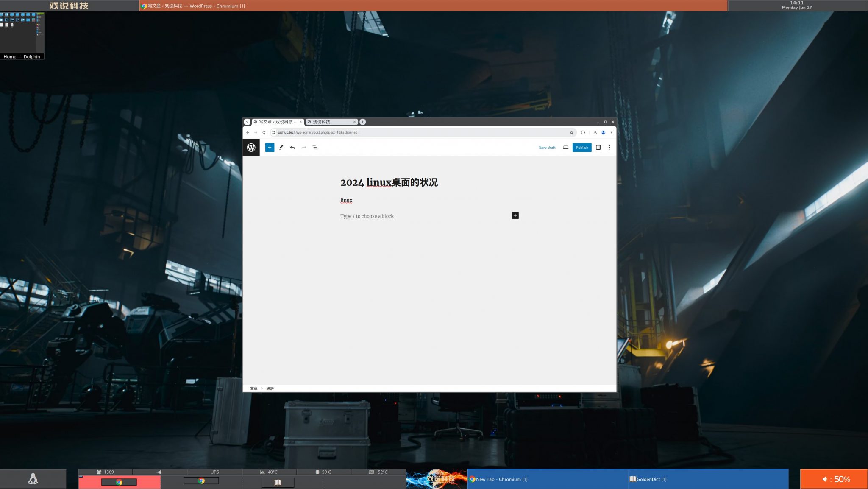Click the xishuo.tech address bar URL
The width and height of the screenshot is (868, 489).
tap(319, 132)
